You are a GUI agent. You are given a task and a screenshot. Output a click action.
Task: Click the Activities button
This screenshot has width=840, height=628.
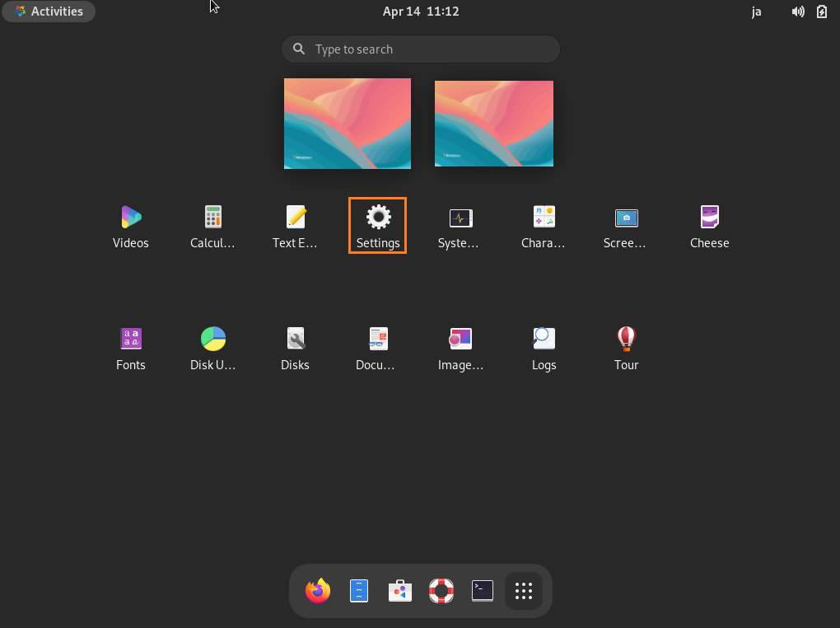[49, 12]
